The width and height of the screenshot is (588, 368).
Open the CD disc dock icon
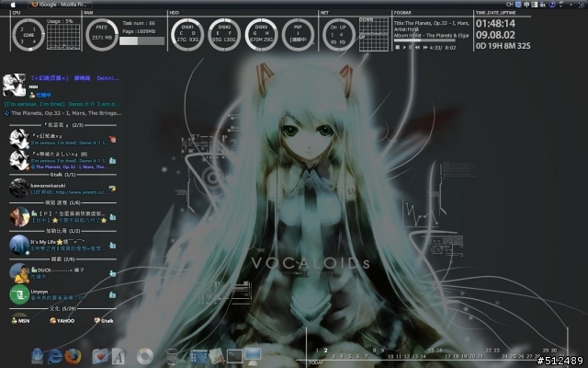pos(145,356)
